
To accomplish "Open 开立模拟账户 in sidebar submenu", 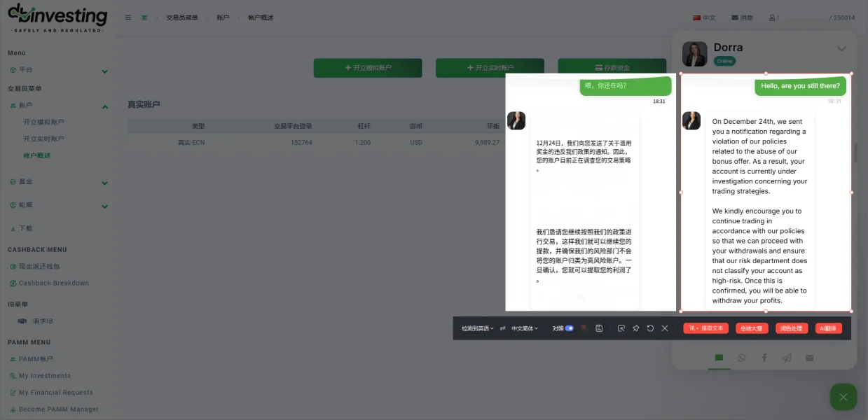I will [43, 122].
